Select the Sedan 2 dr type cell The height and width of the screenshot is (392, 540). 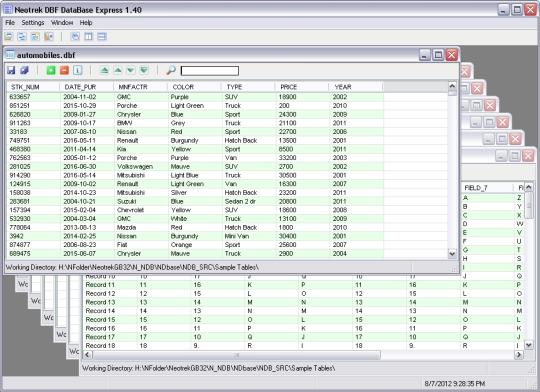coord(248,202)
